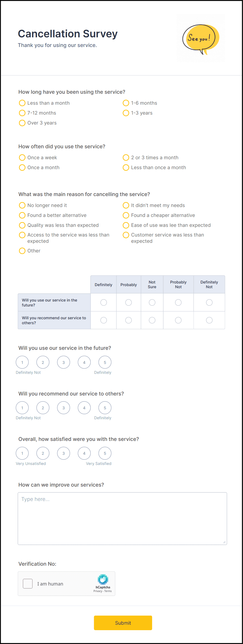Viewport: 243px width, 644px height.
Task: Select 'Less than a month' usage duration
Action: pos(22,103)
